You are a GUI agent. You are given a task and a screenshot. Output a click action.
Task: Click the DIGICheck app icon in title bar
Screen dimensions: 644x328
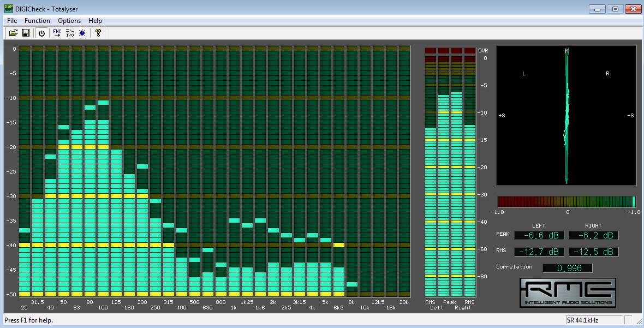click(8, 9)
